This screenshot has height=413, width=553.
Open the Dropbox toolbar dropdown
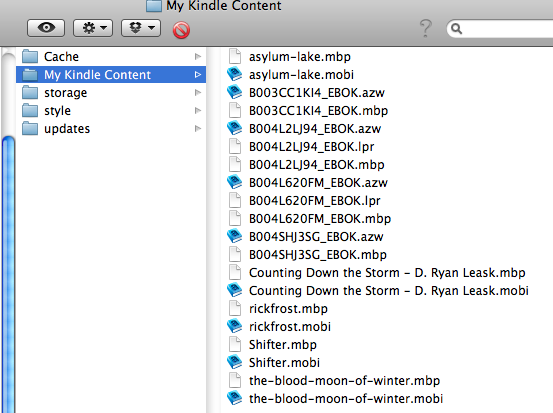tap(141, 28)
